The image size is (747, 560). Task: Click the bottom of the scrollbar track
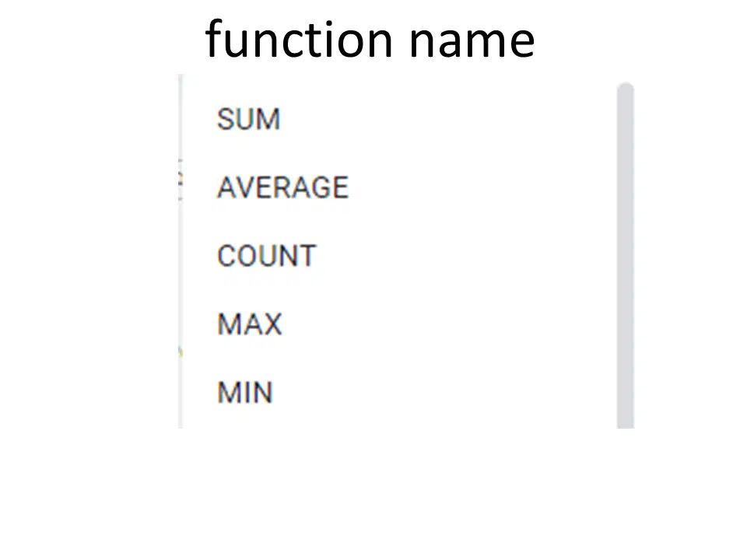[x=626, y=423]
